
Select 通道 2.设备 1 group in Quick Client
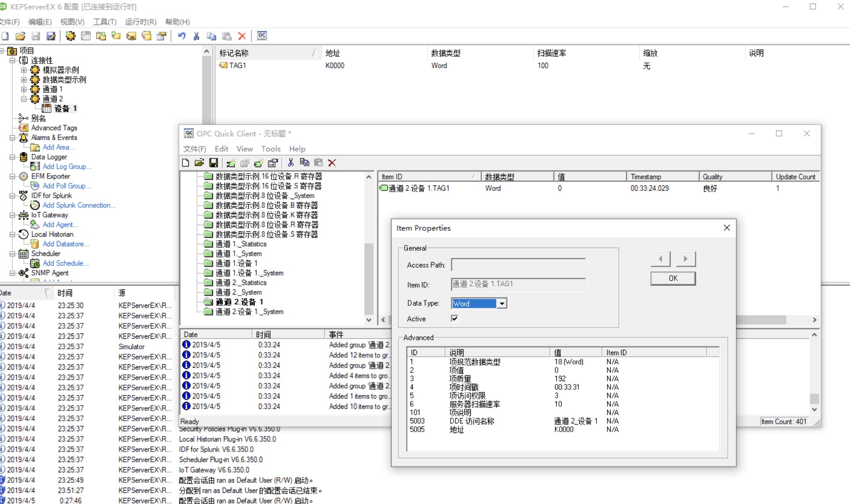click(239, 302)
